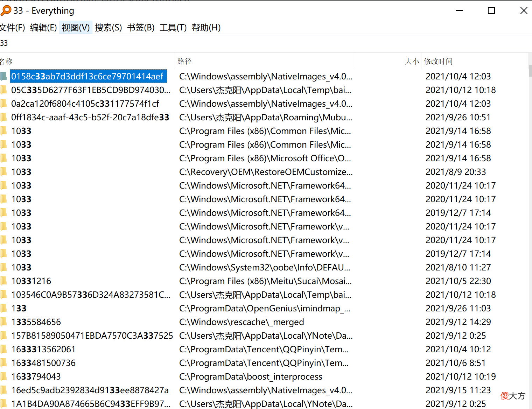This screenshot has height=409, width=532.
Task: Click folder icon of 1335584656 row
Action: [x=3, y=322]
